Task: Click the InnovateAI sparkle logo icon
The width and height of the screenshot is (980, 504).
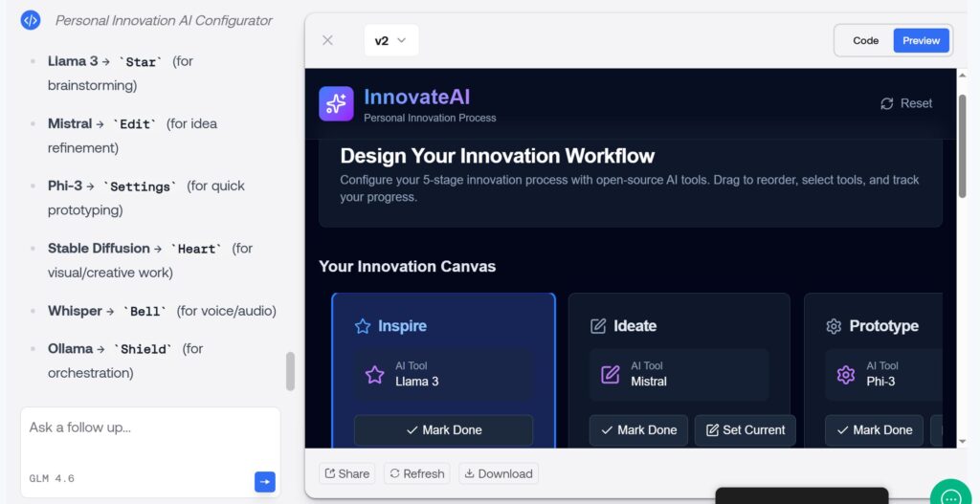Action: pos(336,103)
